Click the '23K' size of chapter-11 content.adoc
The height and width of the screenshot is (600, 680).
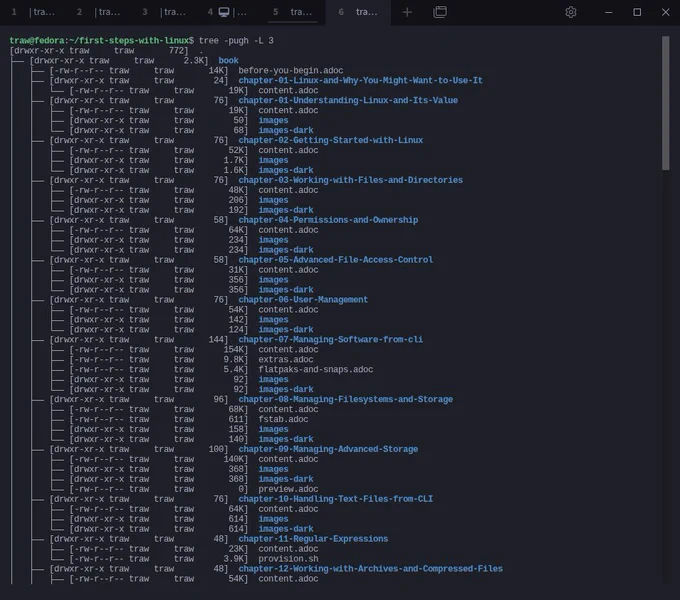click(236, 549)
